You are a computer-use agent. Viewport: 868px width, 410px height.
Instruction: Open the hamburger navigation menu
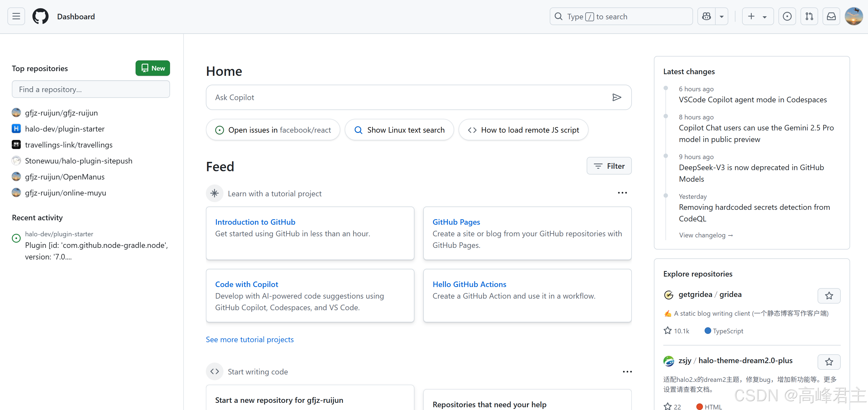click(x=16, y=16)
